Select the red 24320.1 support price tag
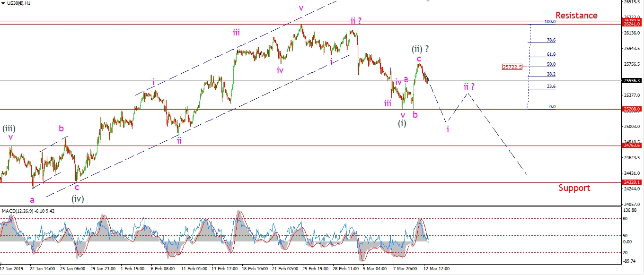644x275 pixels. [632, 182]
